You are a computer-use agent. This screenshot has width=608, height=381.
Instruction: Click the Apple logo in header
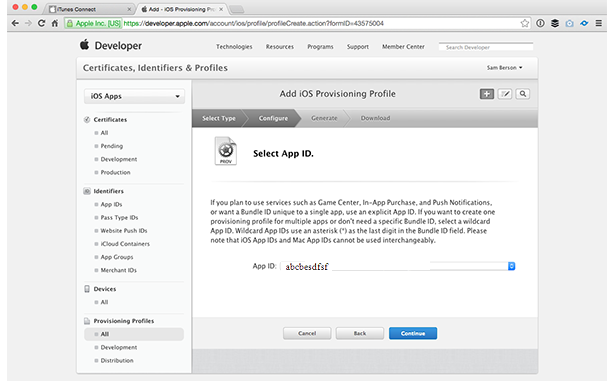[x=84, y=45]
